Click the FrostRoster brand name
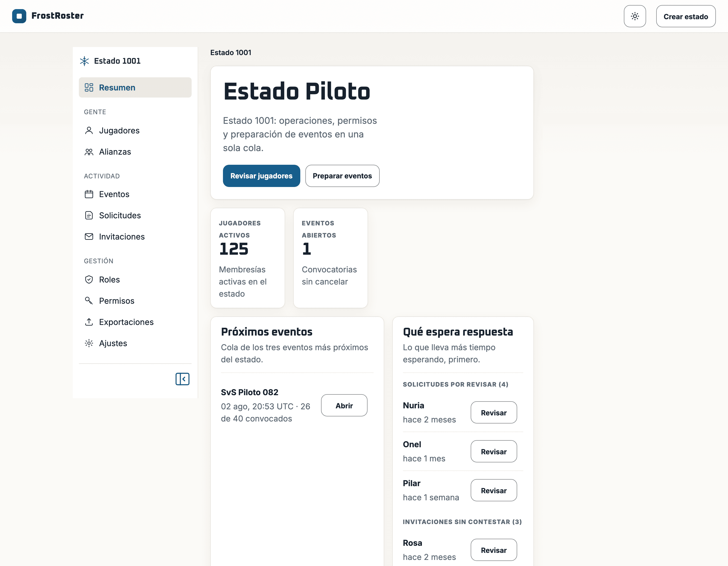The image size is (728, 566). pyautogui.click(x=58, y=16)
